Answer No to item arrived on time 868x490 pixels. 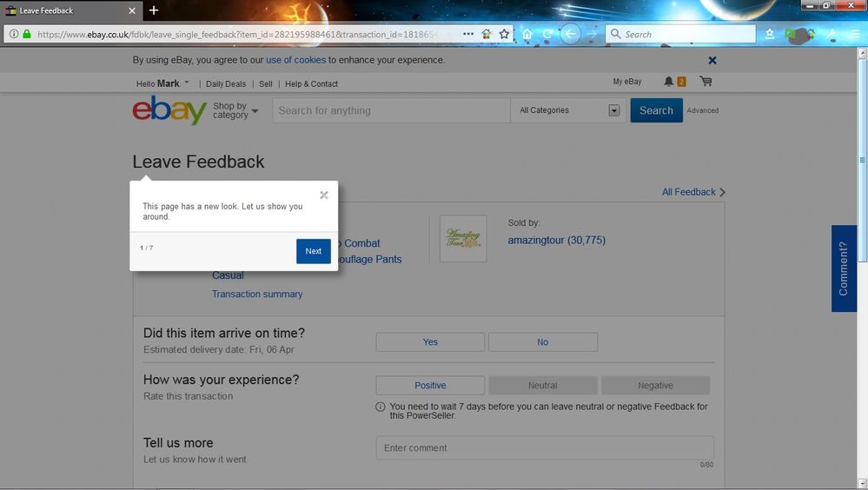tap(542, 341)
